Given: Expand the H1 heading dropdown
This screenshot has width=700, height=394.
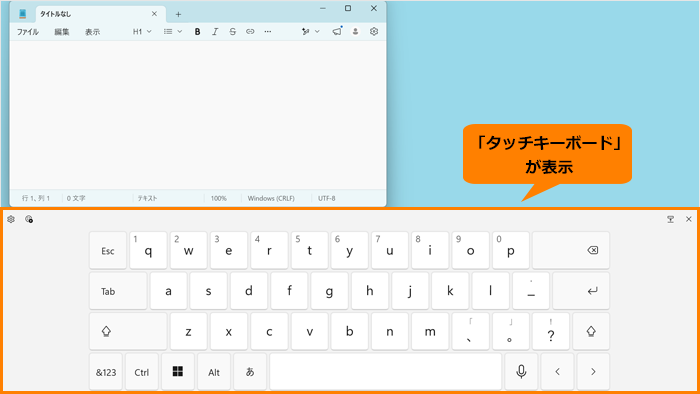Looking at the screenshot, I should pos(142,32).
